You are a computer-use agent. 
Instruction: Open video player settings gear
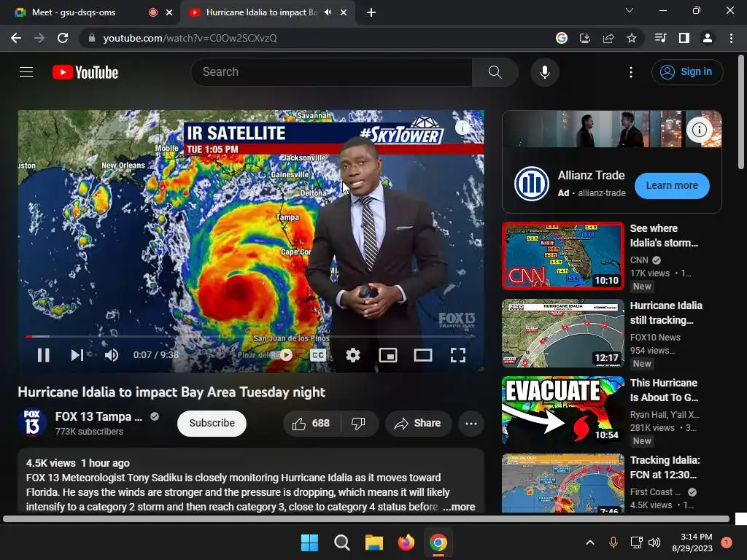[352, 355]
